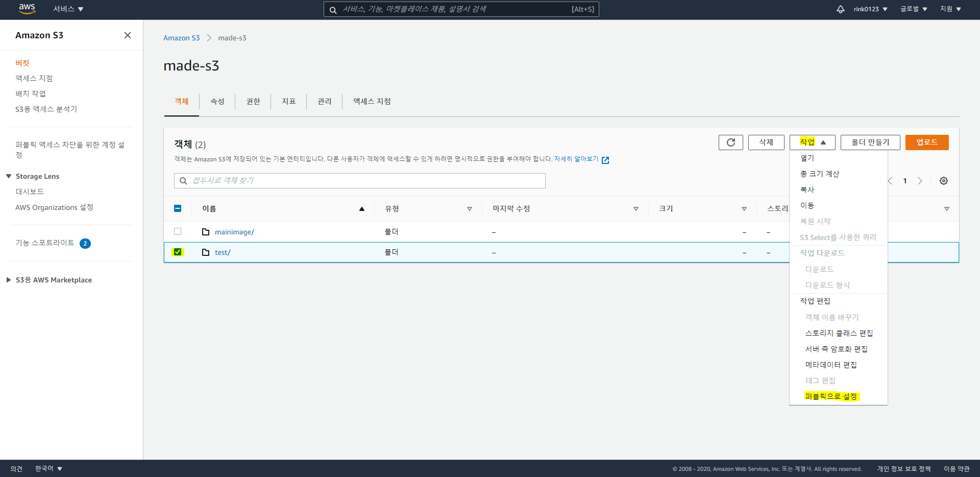Switch to the 지표 tab
This screenshot has height=477, width=980.
(x=289, y=101)
